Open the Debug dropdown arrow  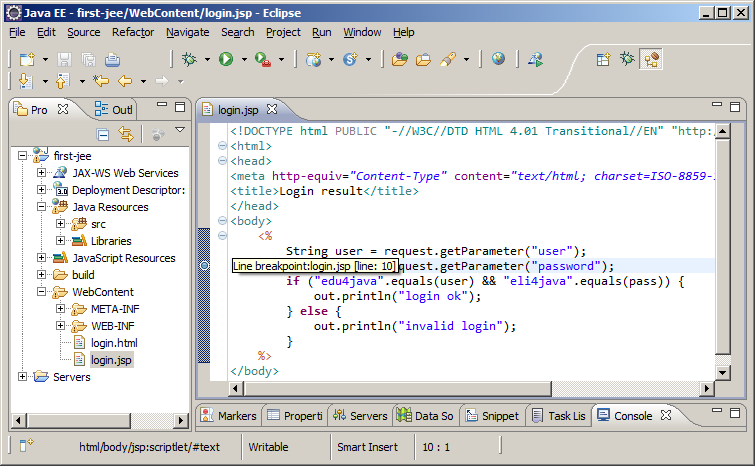point(207,60)
